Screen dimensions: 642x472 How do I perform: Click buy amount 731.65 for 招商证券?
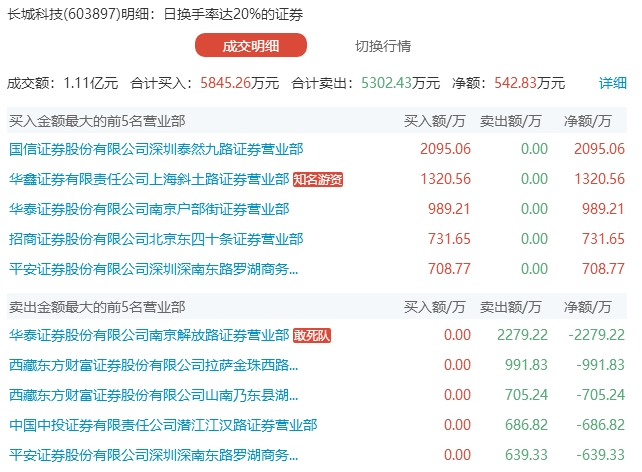click(449, 239)
